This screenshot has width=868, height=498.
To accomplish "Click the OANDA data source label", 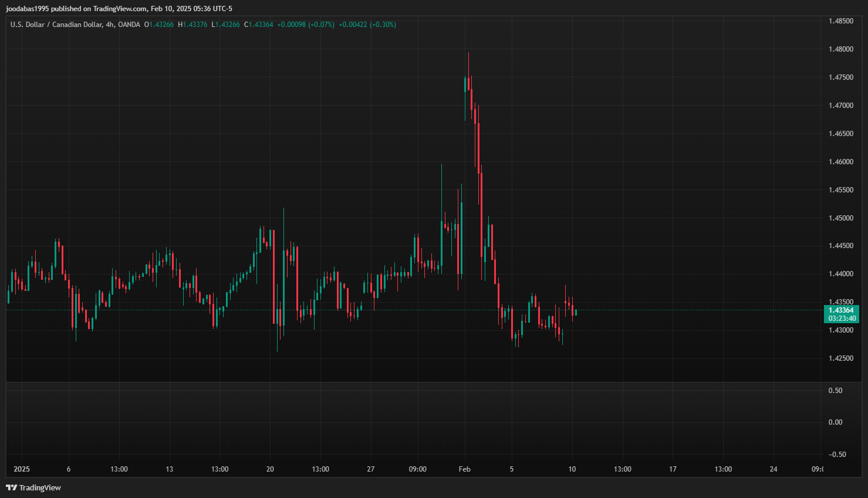I will click(129, 25).
